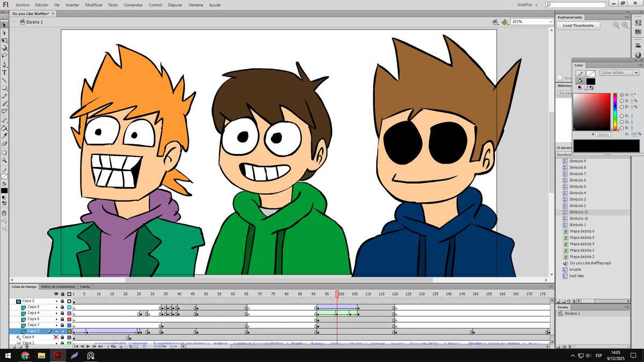644x362 pixels.
Task: Select the Subselection tool
Action: pos(5,32)
